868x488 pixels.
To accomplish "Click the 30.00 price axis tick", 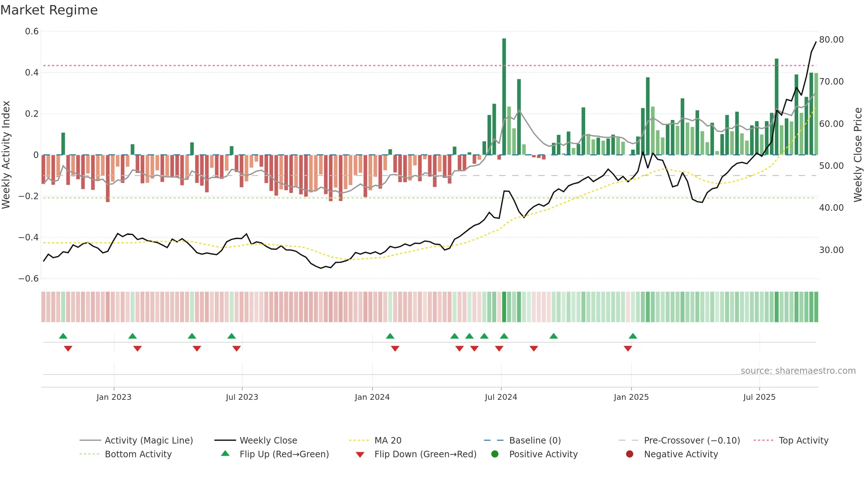I will 831,250.
